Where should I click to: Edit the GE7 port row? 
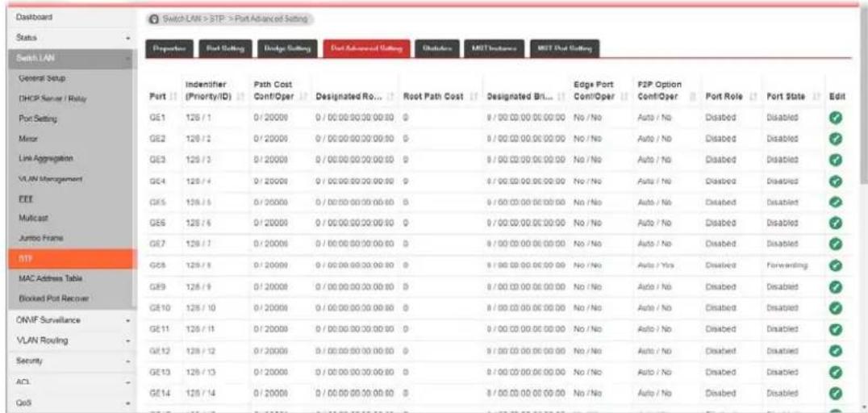pyautogui.click(x=835, y=244)
